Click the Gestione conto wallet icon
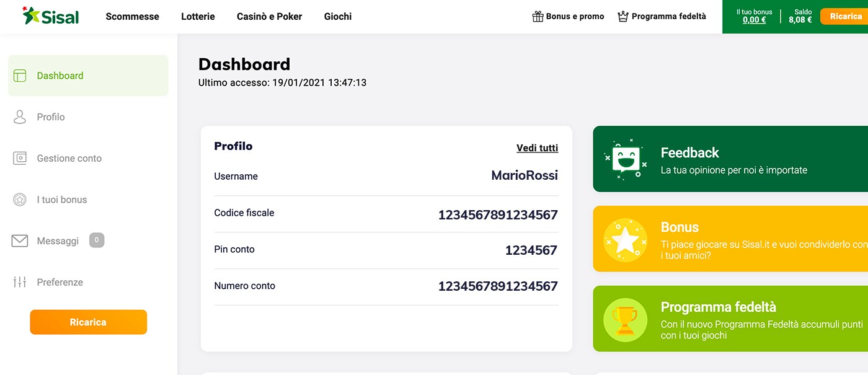This screenshot has height=375, width=868. pyautogui.click(x=20, y=158)
